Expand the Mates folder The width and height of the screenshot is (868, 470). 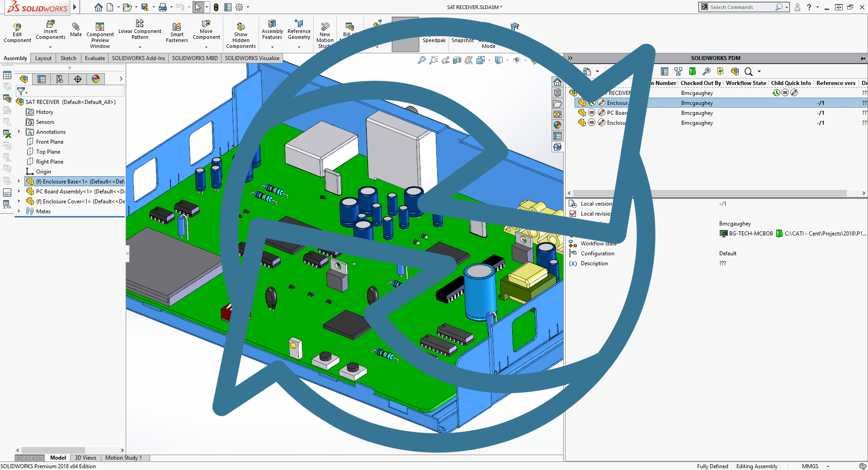tap(18, 211)
